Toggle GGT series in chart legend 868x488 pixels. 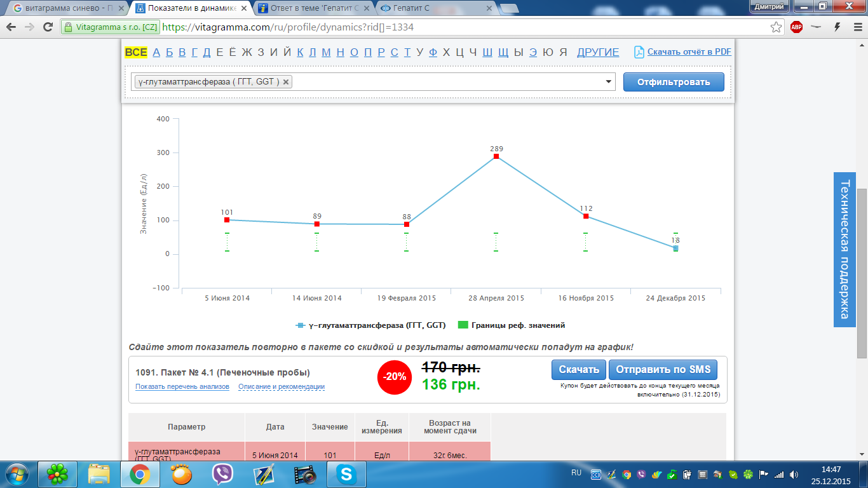[370, 325]
